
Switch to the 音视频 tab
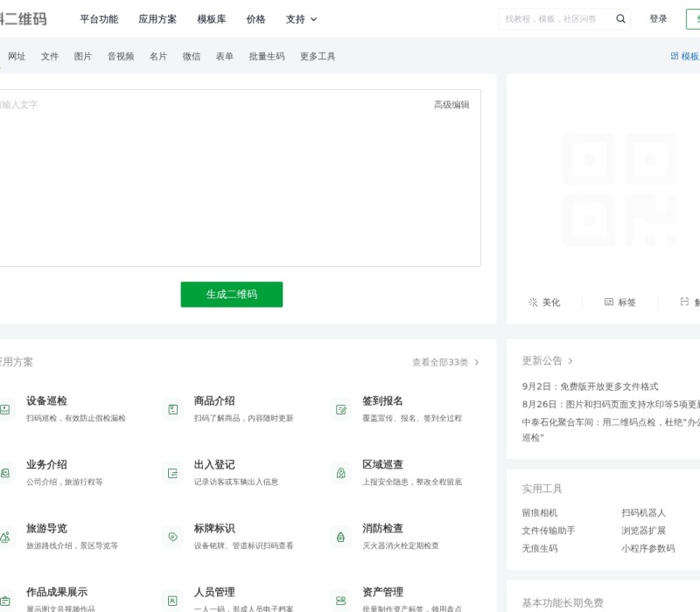pos(121,56)
